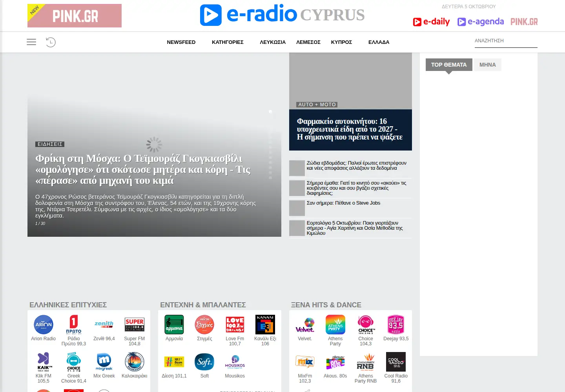Play the Δίεση 101,1 station

[174, 365]
